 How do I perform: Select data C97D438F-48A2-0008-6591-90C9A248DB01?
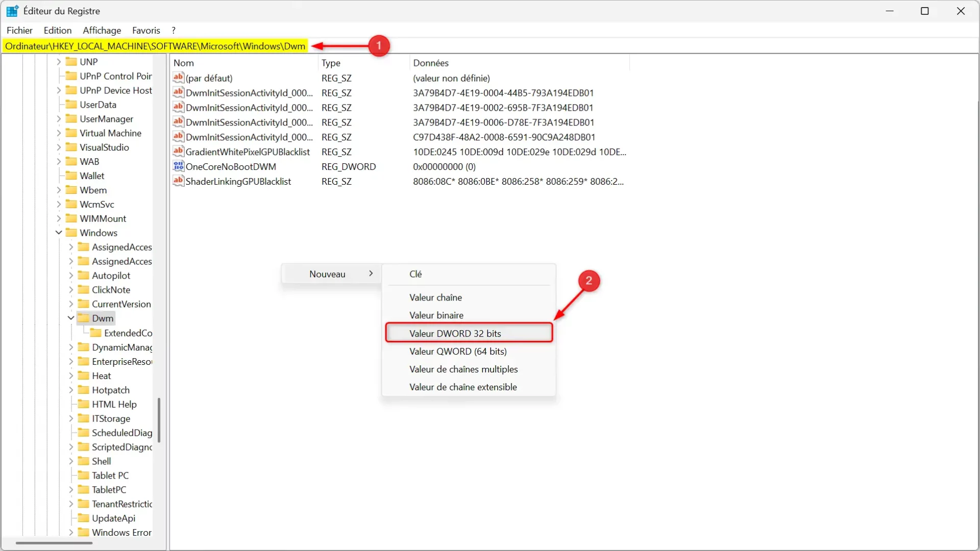504,137
